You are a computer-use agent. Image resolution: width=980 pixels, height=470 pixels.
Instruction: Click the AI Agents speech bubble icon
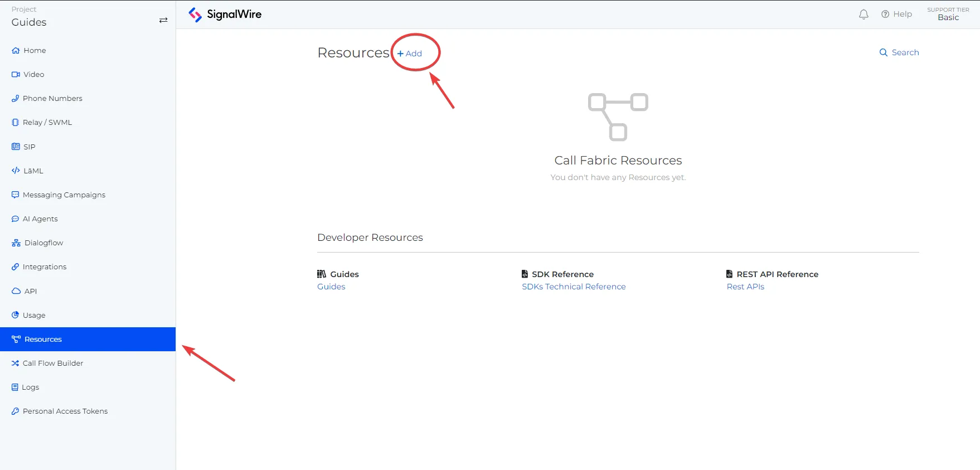15,219
